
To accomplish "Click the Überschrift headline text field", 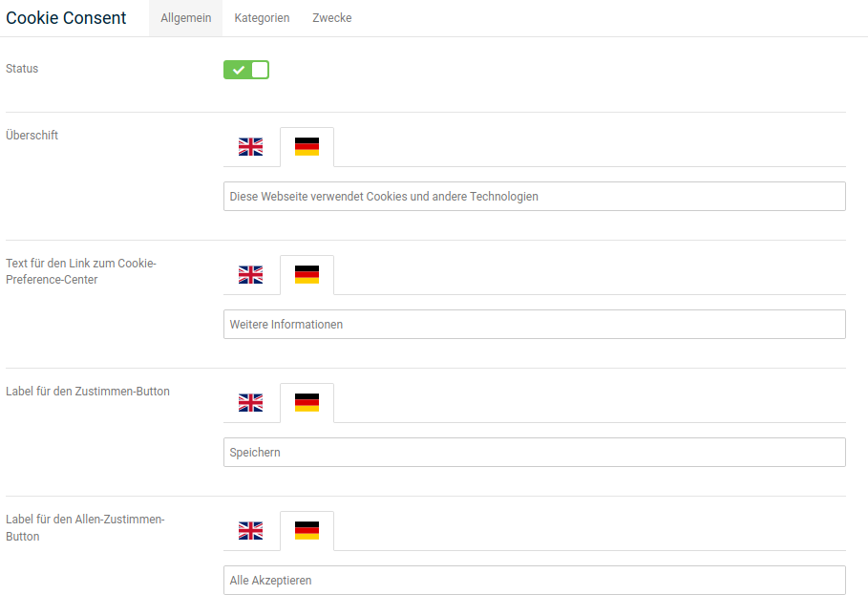I will (534, 197).
